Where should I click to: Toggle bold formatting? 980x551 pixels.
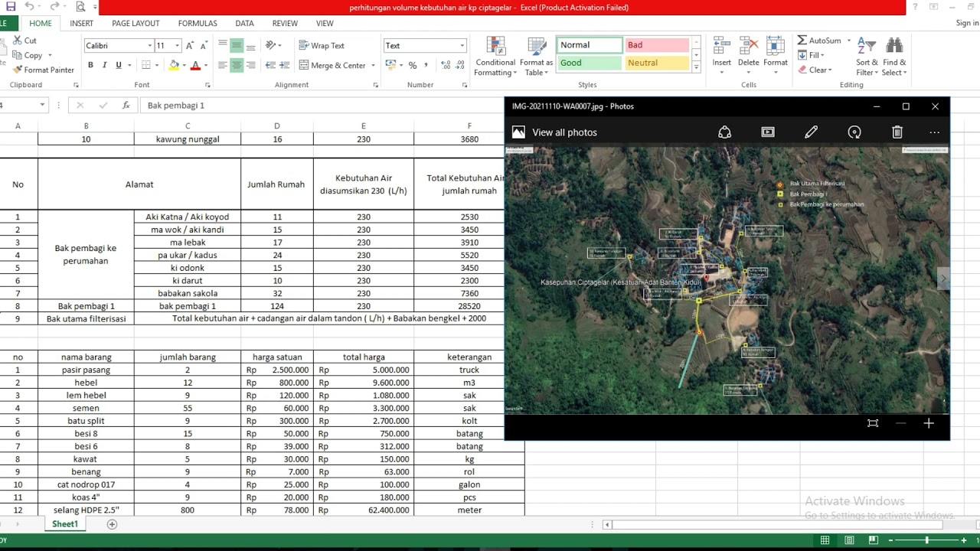pos(90,66)
